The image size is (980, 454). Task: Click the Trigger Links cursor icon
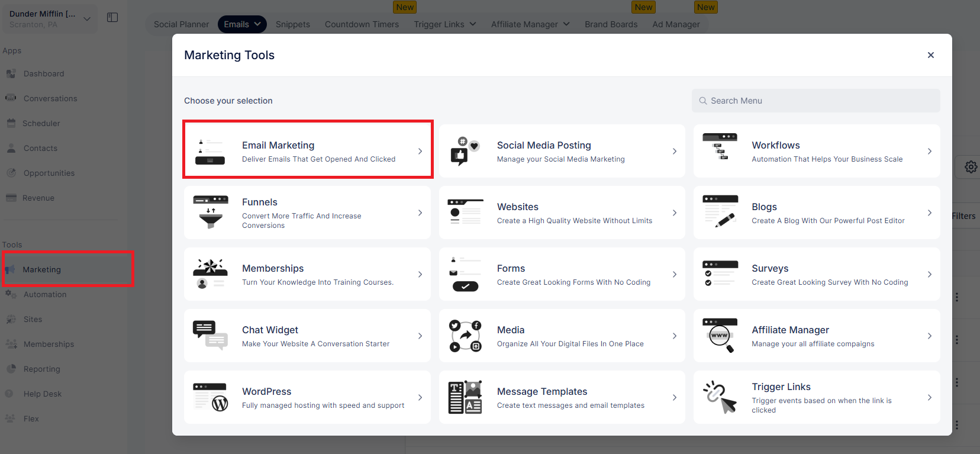720,397
